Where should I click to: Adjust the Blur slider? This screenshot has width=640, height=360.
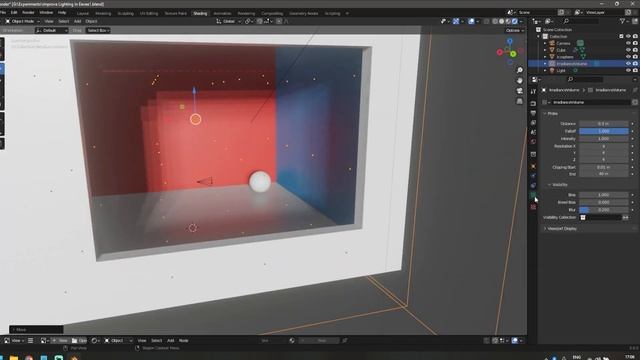pyautogui.click(x=604, y=210)
